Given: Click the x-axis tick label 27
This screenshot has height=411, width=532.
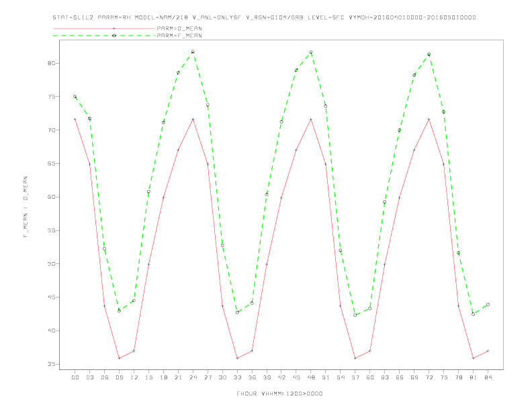Looking at the screenshot, I should [208, 377].
